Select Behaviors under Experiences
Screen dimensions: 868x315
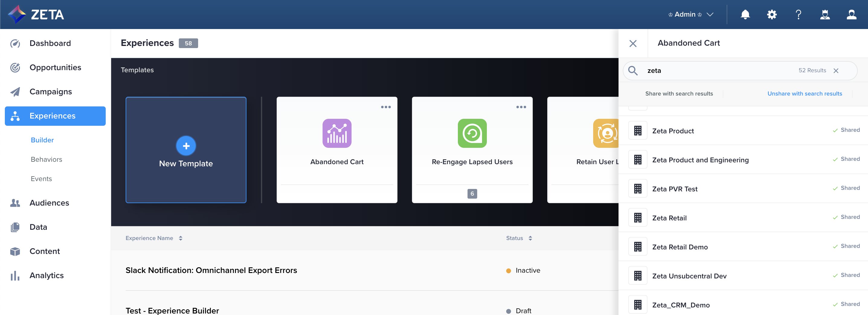coord(47,159)
